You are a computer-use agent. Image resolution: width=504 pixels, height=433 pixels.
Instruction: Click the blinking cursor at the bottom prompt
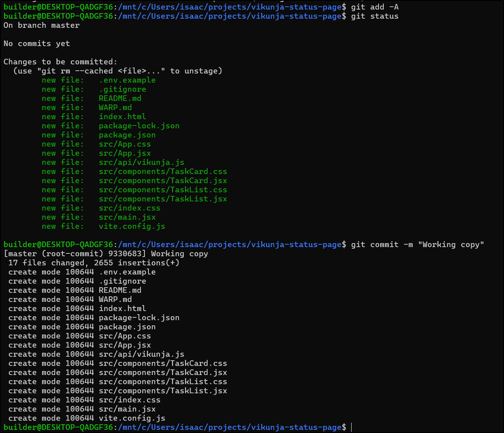pos(351,427)
